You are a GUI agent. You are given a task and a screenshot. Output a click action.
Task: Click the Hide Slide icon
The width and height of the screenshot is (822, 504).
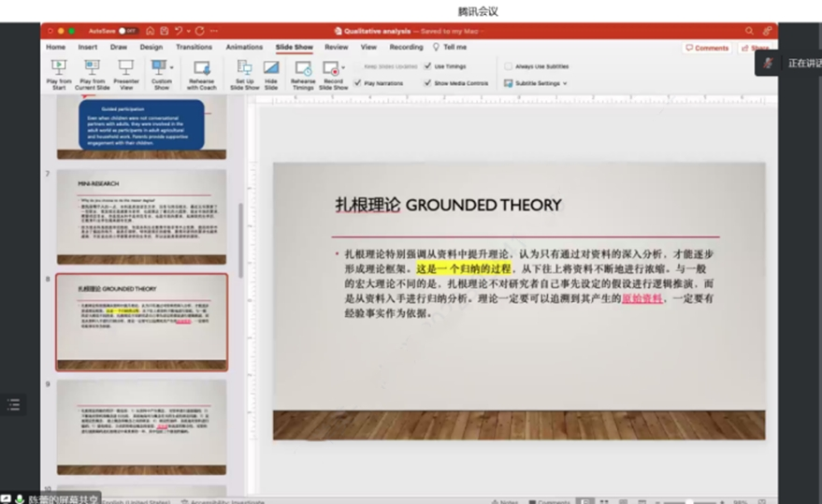[271, 68]
